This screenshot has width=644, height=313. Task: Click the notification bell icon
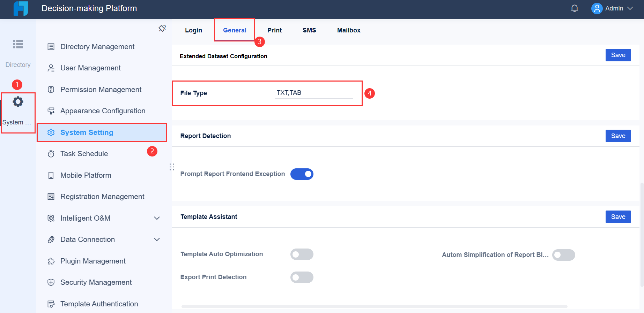(x=575, y=8)
